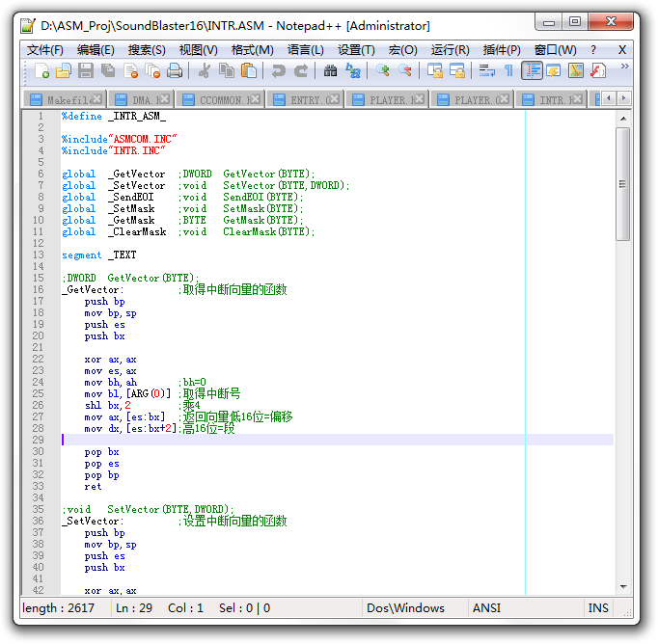Click the New file toolbar icon
The image size is (658, 644).
pyautogui.click(x=41, y=70)
